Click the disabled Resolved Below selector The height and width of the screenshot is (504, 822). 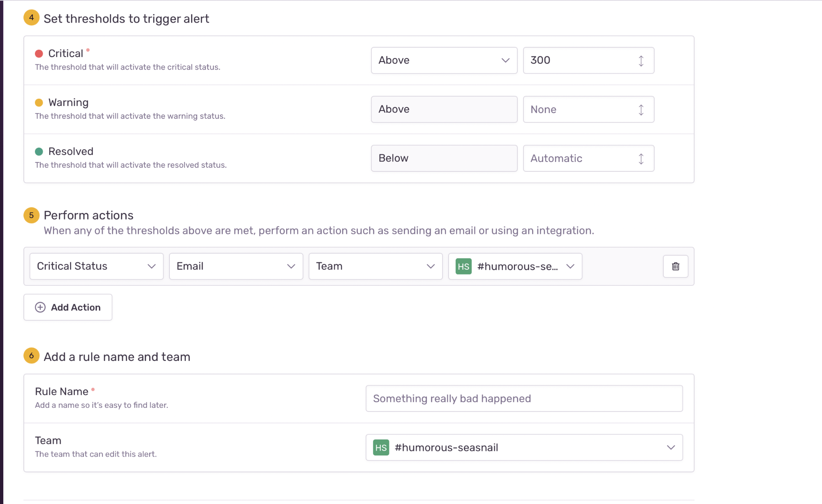[x=444, y=158]
